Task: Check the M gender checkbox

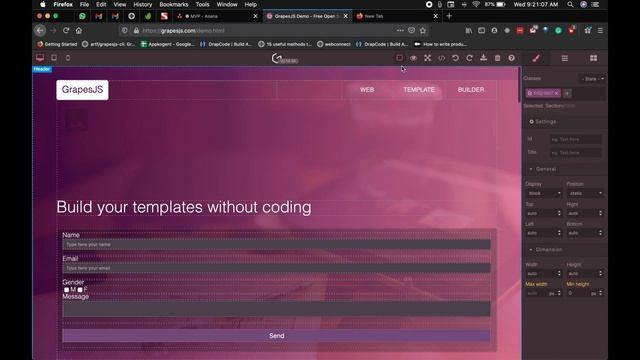Action: tap(67, 290)
